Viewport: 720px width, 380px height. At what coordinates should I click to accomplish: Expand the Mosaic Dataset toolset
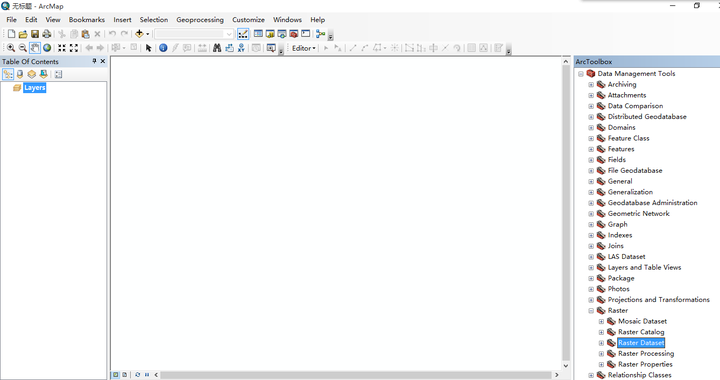pos(601,321)
